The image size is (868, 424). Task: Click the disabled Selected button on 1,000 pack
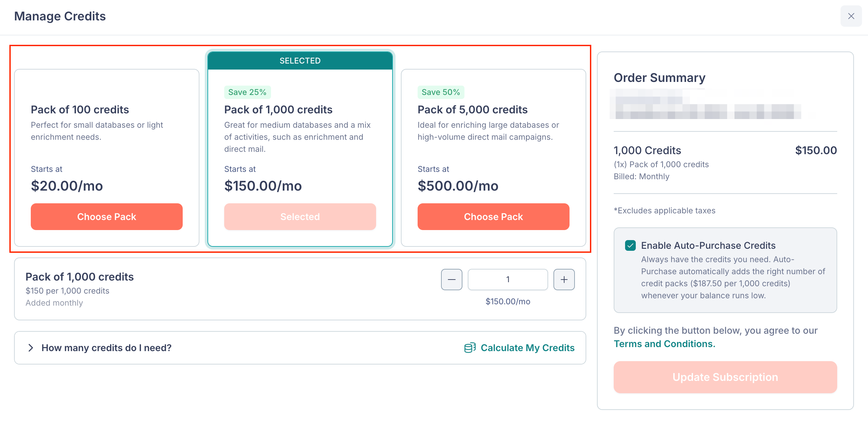300,217
